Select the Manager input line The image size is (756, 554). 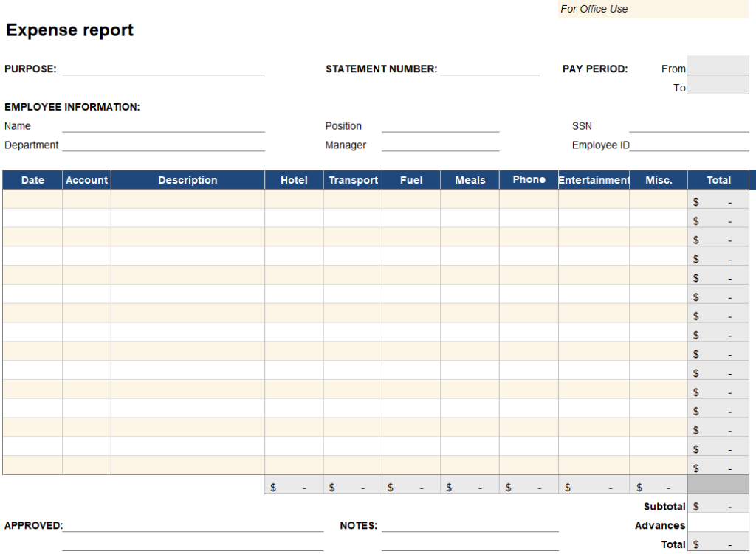[440, 145]
